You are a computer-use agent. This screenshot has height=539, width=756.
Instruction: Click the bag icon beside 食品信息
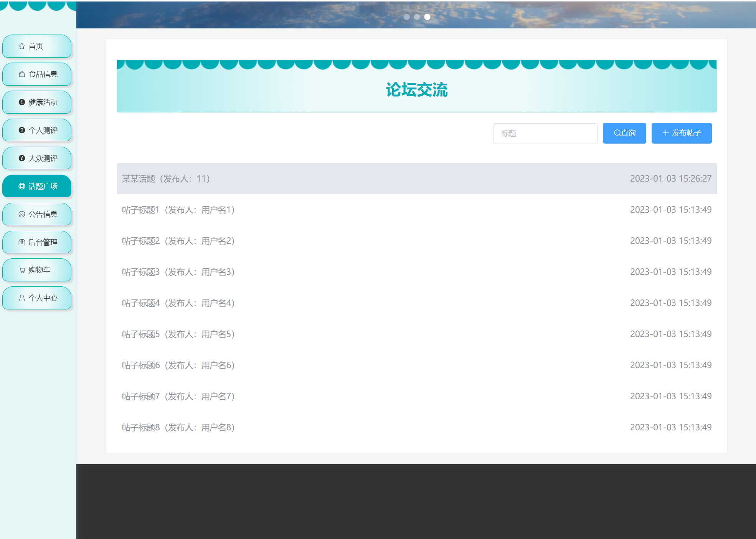click(x=22, y=74)
